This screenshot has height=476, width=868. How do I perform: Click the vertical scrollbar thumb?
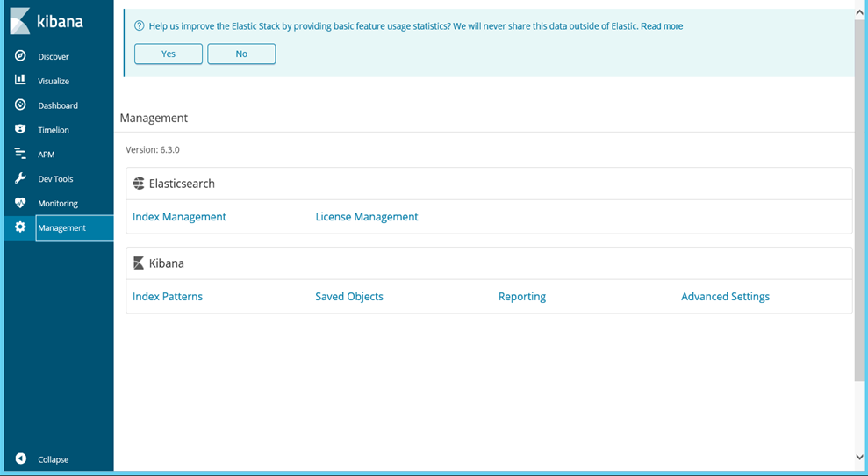click(860, 199)
